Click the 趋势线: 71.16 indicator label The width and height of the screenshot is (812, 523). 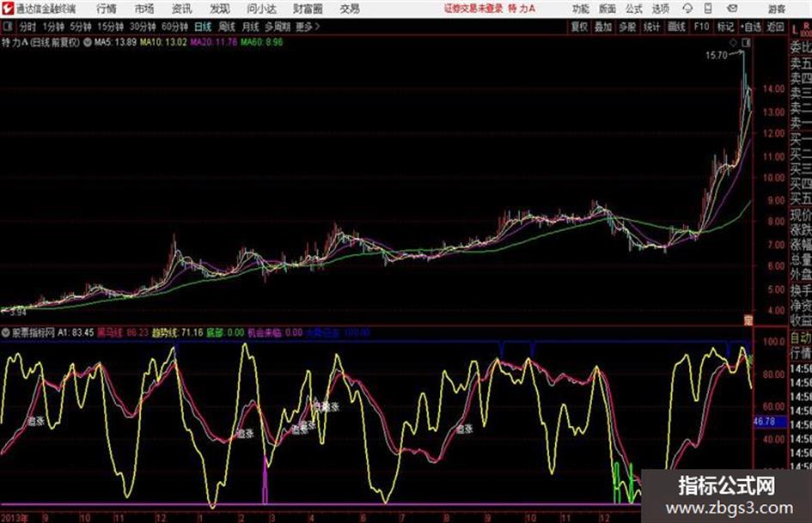(x=178, y=332)
